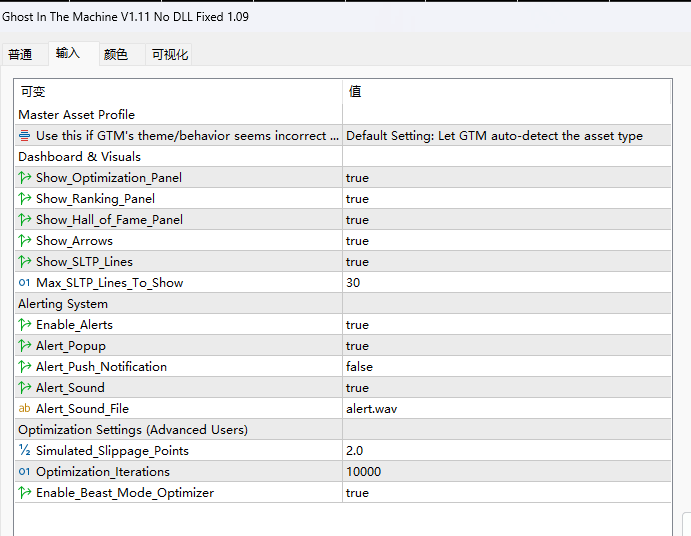The height and width of the screenshot is (536, 691).
Task: Open the Alert_Sound value dropdown
Action: (x=507, y=388)
